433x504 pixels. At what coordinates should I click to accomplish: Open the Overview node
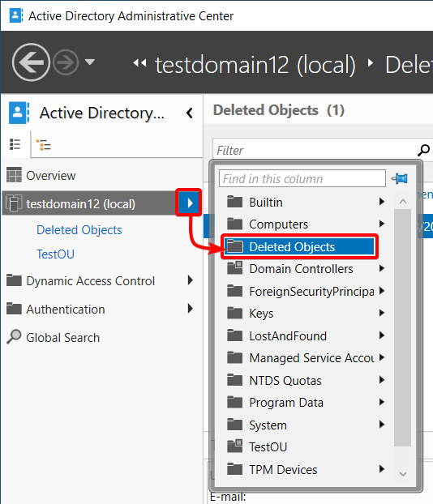point(51,176)
